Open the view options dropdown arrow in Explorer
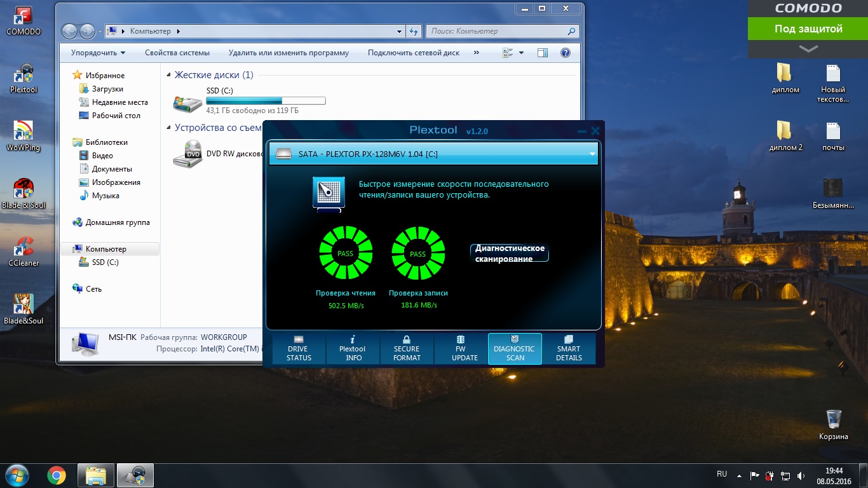Image resolution: width=868 pixels, height=488 pixels. [x=522, y=53]
